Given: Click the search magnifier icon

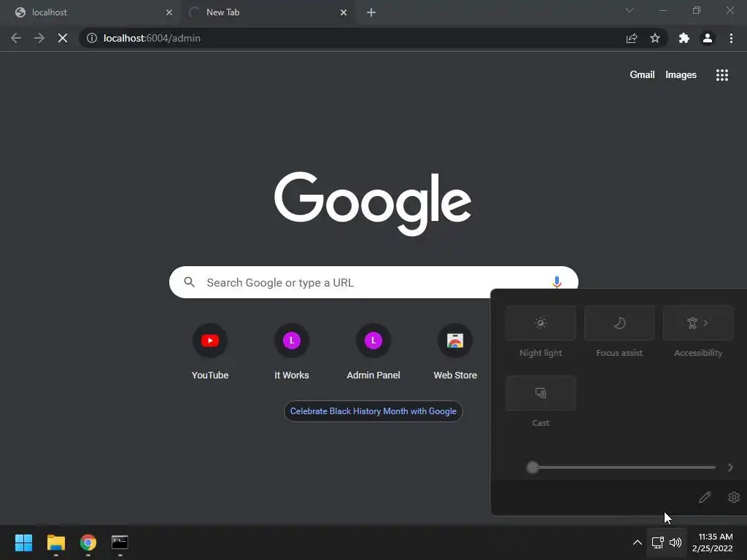Looking at the screenshot, I should [189, 282].
